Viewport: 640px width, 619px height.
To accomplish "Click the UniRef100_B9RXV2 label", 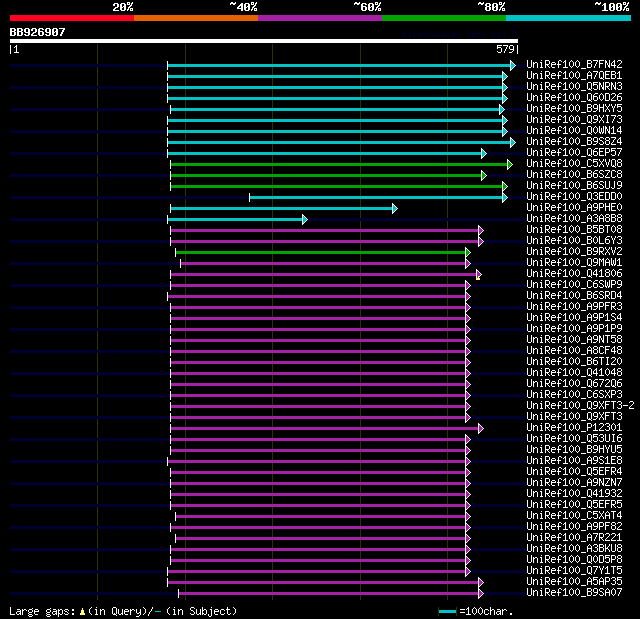I will (x=574, y=252).
